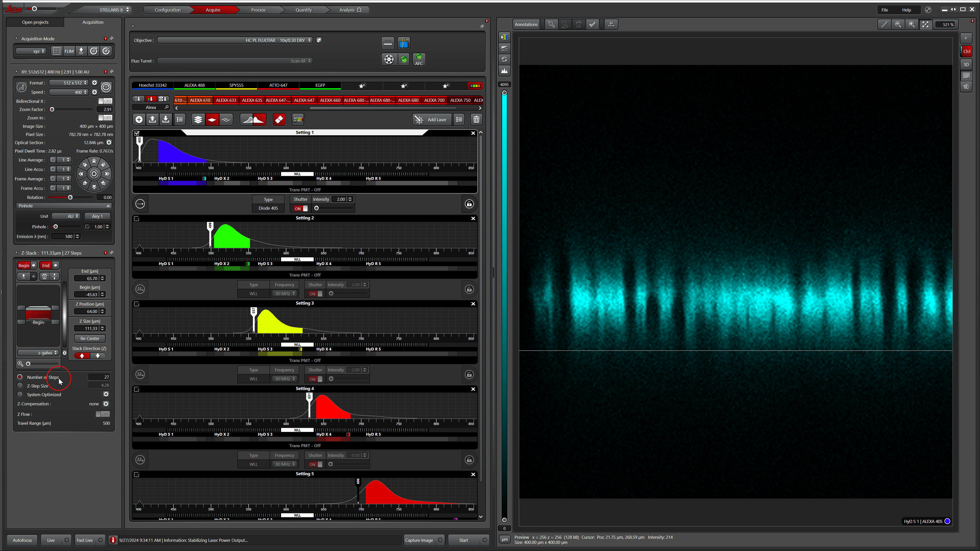This screenshot has height=551, width=980.
Task: Open the Quantify step tab
Action: (x=304, y=10)
